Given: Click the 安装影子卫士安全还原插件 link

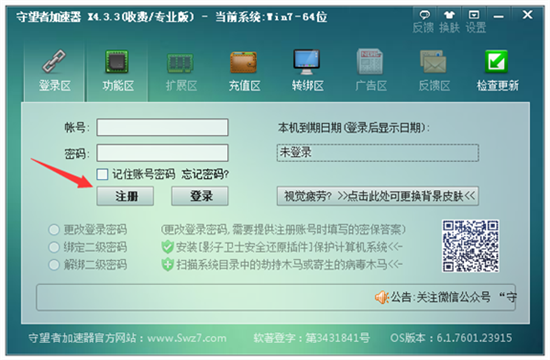Looking at the screenshot, I should pos(289,247).
